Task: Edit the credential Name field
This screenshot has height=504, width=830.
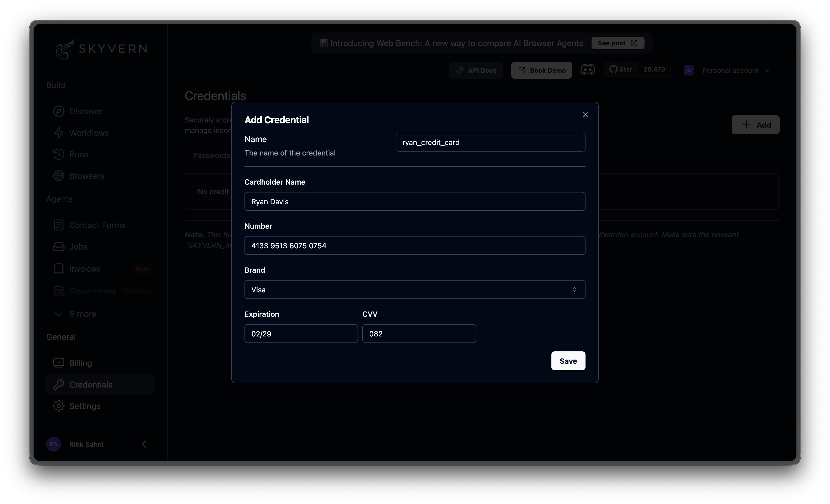Action: pyautogui.click(x=490, y=142)
